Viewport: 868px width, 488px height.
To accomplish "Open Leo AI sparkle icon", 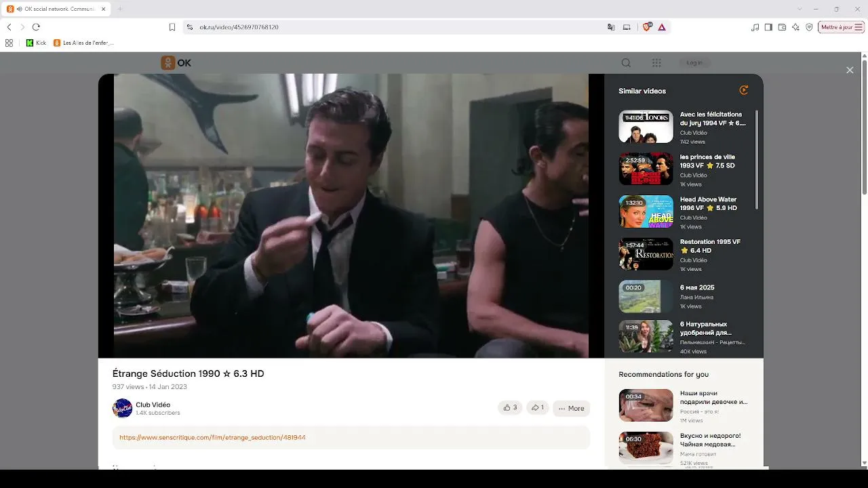I will click(795, 27).
